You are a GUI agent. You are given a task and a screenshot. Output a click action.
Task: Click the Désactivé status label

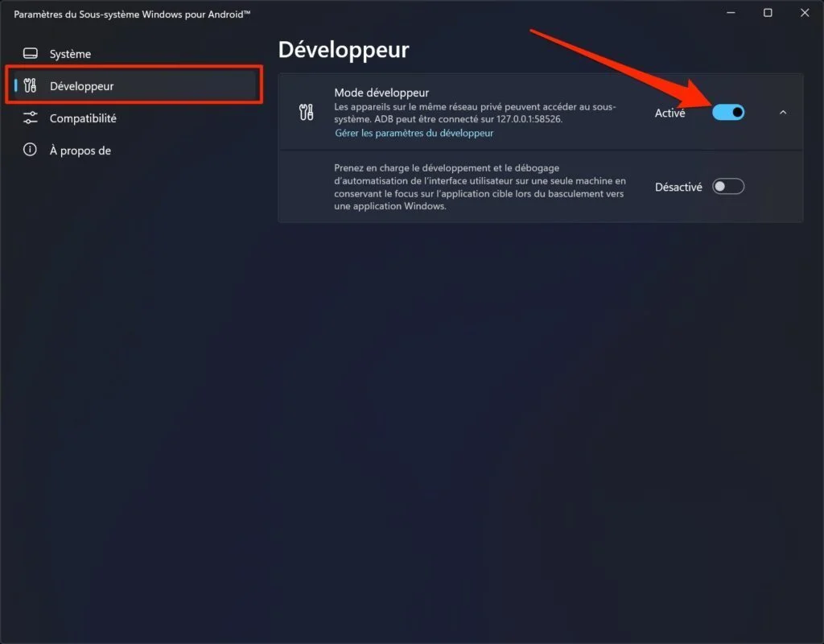[678, 187]
